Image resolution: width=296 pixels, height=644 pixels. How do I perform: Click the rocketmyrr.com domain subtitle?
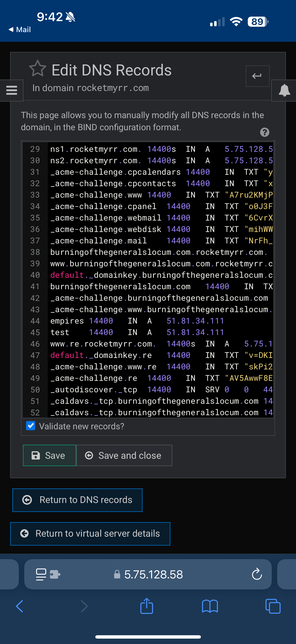coord(113,88)
